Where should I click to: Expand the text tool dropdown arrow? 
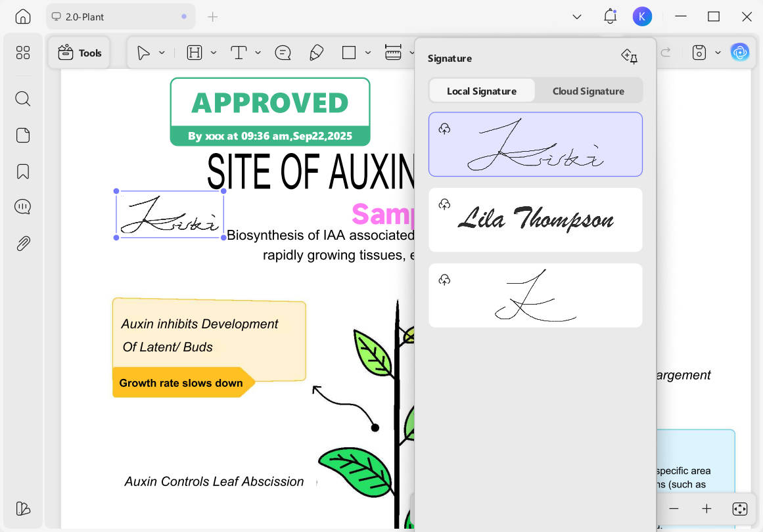(257, 53)
